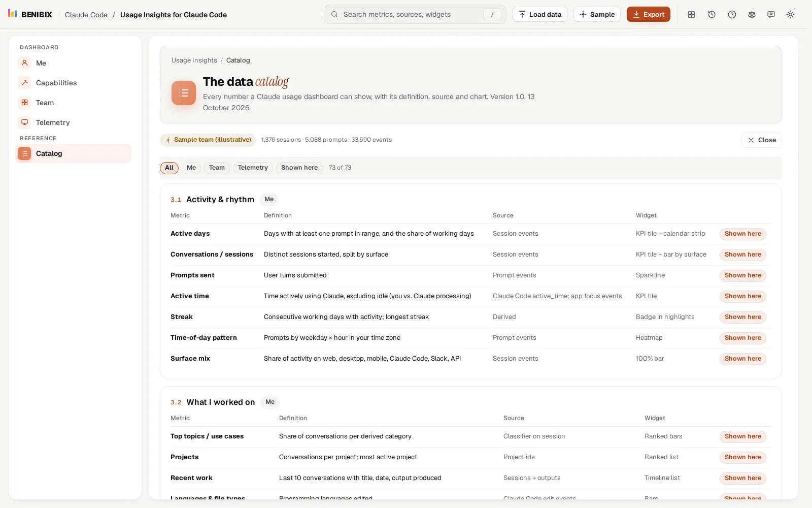This screenshot has width=812, height=508.
Task: Open the Claude Code breadcrumb in the top bar
Action: click(x=86, y=15)
